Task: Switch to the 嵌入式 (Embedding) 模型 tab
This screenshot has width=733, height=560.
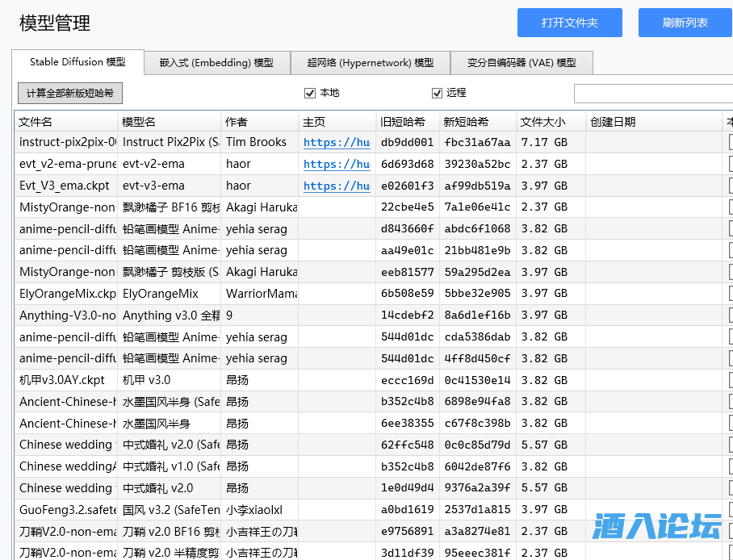Action: pyautogui.click(x=216, y=63)
